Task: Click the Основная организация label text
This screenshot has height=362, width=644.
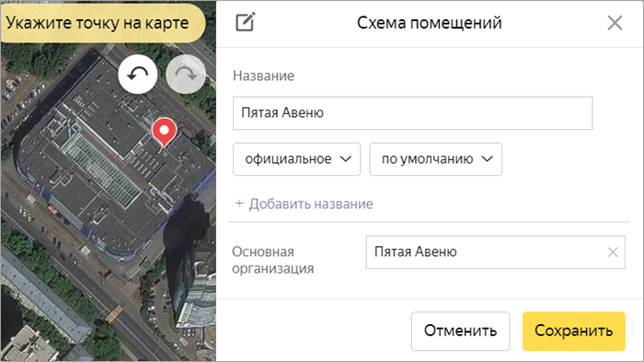Action: tap(272, 260)
